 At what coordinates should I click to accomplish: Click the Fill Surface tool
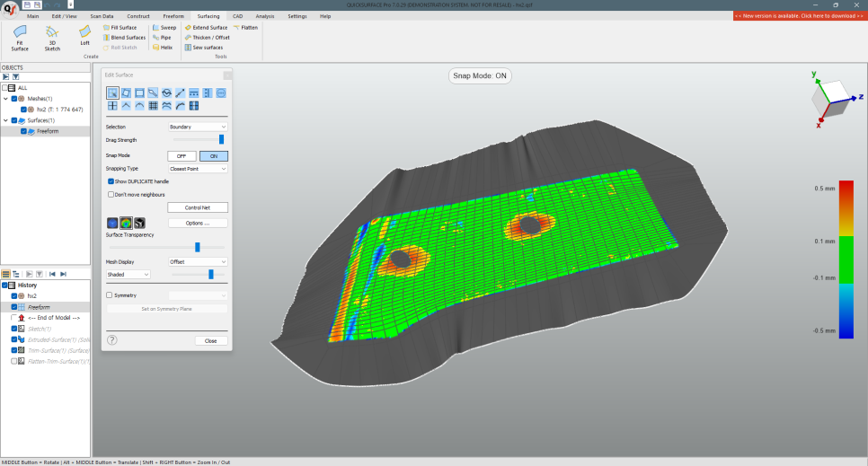coord(120,27)
